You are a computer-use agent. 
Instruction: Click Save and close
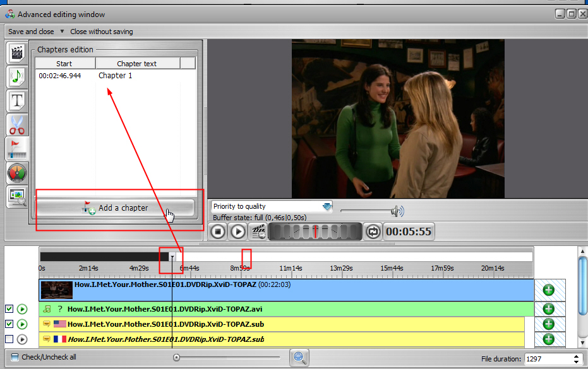pyautogui.click(x=31, y=32)
